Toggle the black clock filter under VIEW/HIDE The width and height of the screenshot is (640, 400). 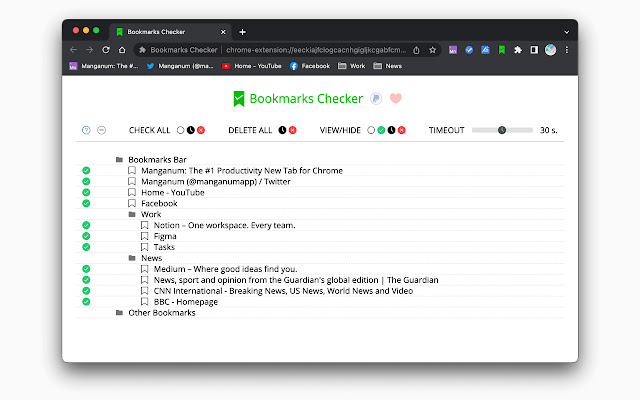tap(391, 130)
